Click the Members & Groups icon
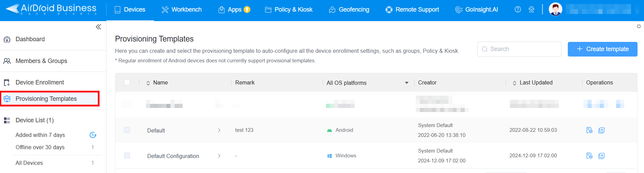This screenshot has height=173, width=644. click(7, 61)
